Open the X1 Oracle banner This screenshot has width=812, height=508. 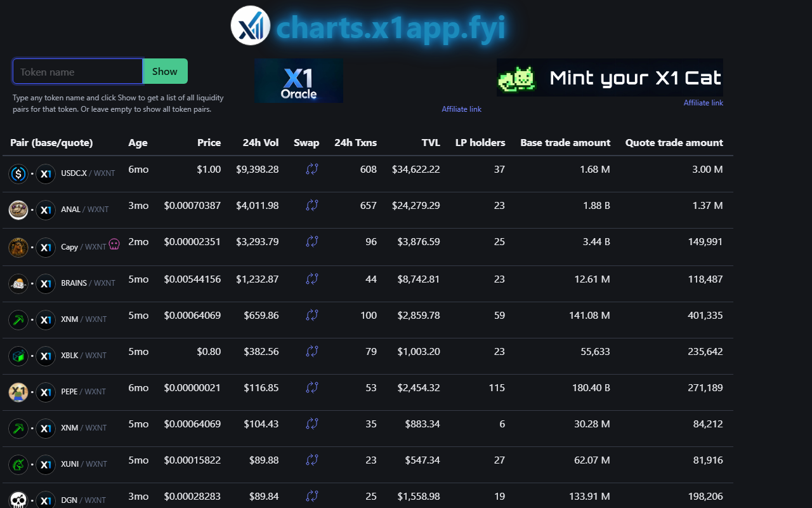299,81
